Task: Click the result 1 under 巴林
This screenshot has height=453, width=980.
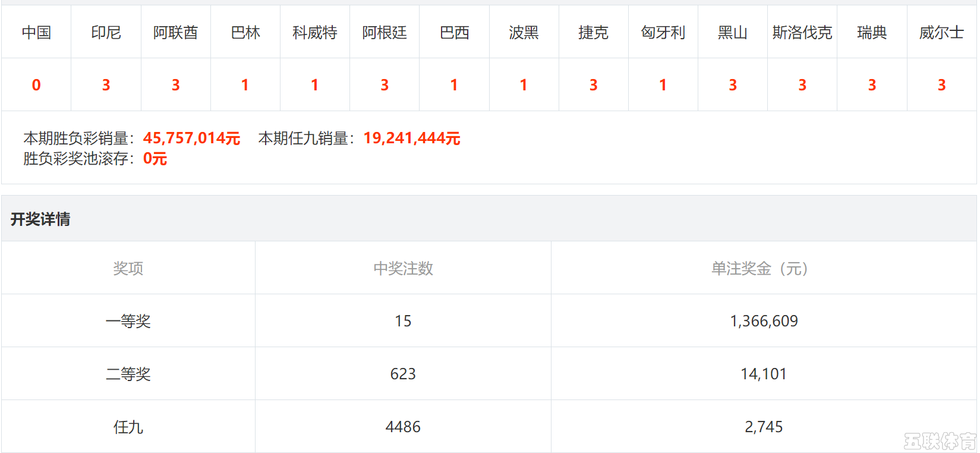Action: click(x=245, y=85)
